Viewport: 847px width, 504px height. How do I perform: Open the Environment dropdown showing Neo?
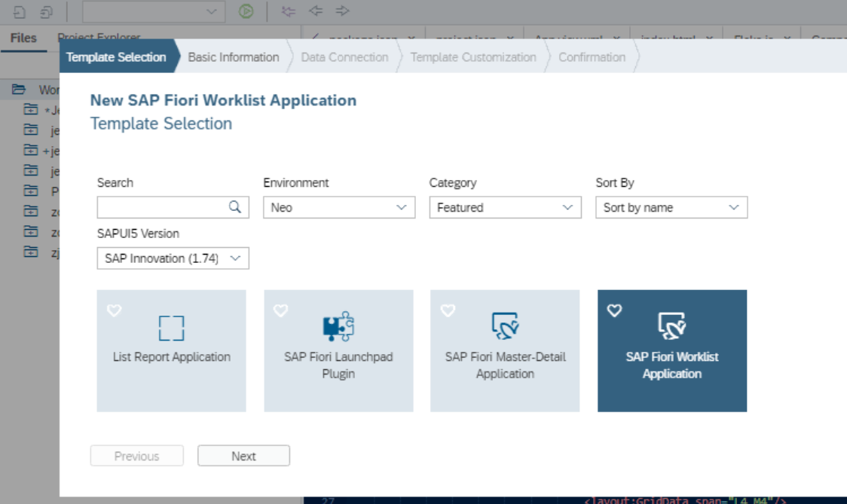339,207
